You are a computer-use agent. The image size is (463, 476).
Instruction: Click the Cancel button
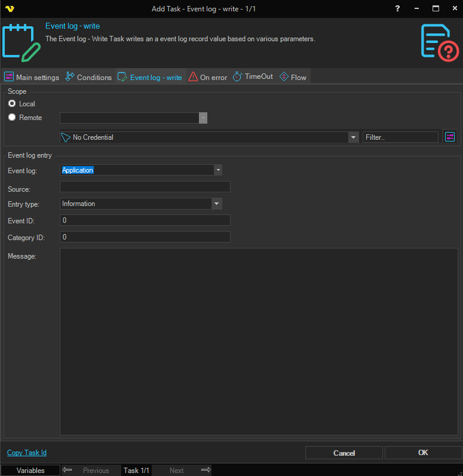point(344,453)
